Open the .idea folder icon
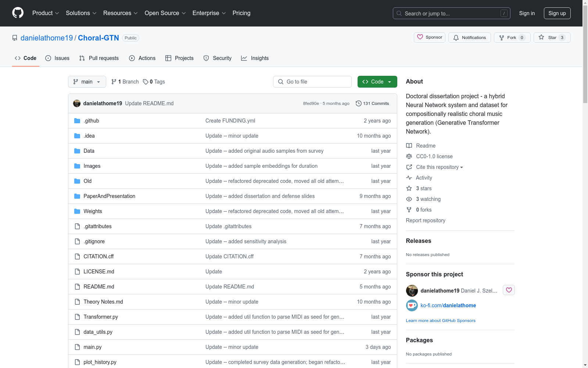588x368 pixels. tap(77, 136)
